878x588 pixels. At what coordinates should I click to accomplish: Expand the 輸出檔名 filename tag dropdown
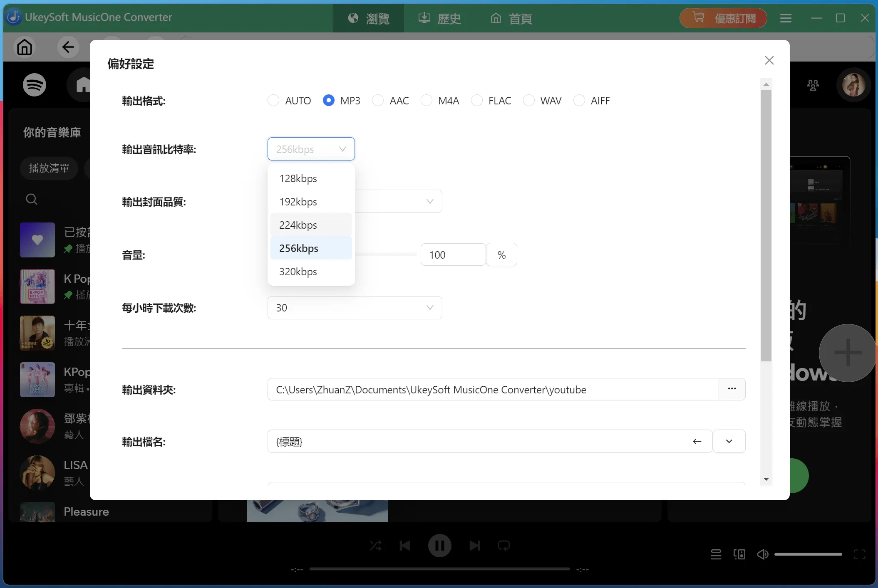click(x=729, y=441)
